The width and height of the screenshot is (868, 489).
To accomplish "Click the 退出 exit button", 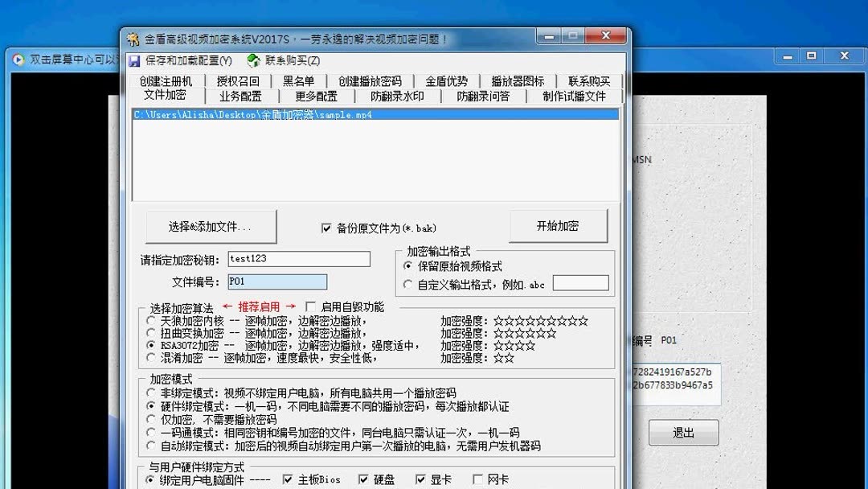I will coord(684,432).
